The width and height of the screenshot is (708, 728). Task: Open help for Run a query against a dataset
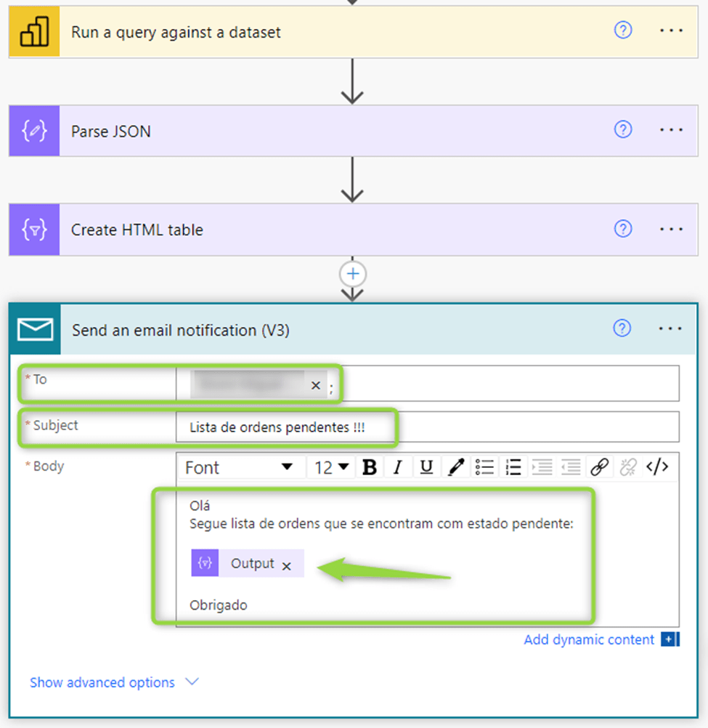pyautogui.click(x=623, y=31)
